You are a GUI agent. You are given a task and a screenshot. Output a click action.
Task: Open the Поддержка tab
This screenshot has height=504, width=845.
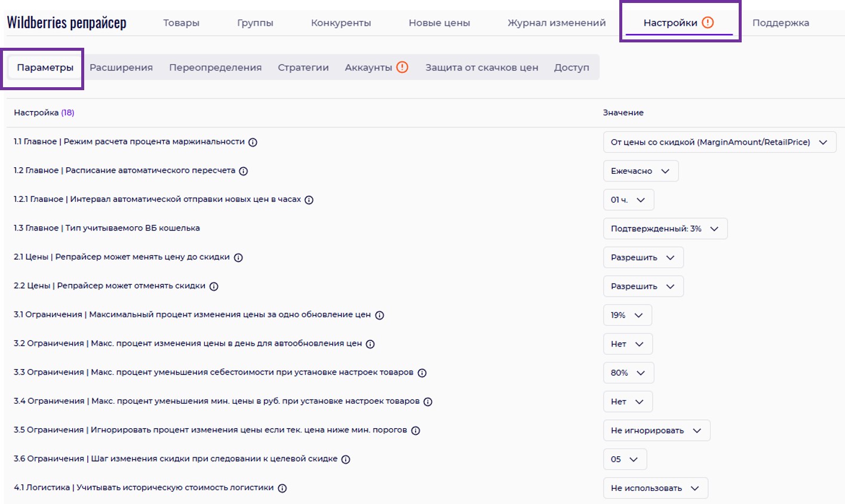click(x=781, y=23)
